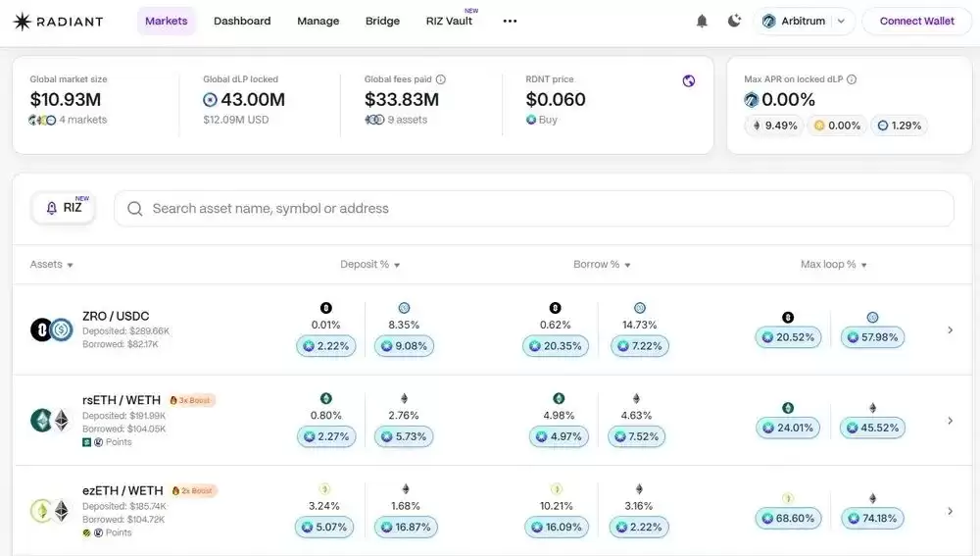
Task: Focus the asset search field
Action: (x=534, y=209)
